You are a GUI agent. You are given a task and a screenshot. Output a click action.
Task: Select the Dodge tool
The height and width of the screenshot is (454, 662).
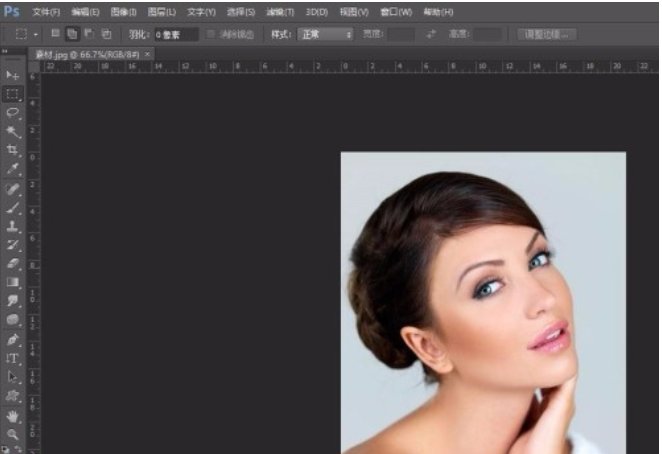13,320
